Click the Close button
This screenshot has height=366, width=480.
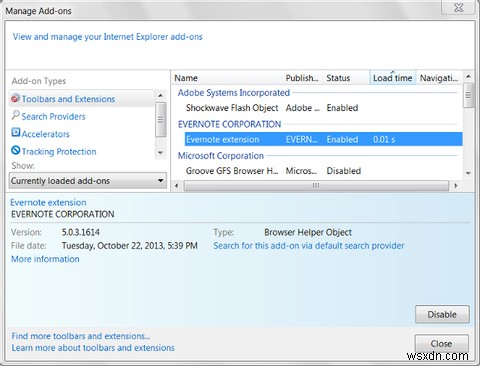(441, 343)
